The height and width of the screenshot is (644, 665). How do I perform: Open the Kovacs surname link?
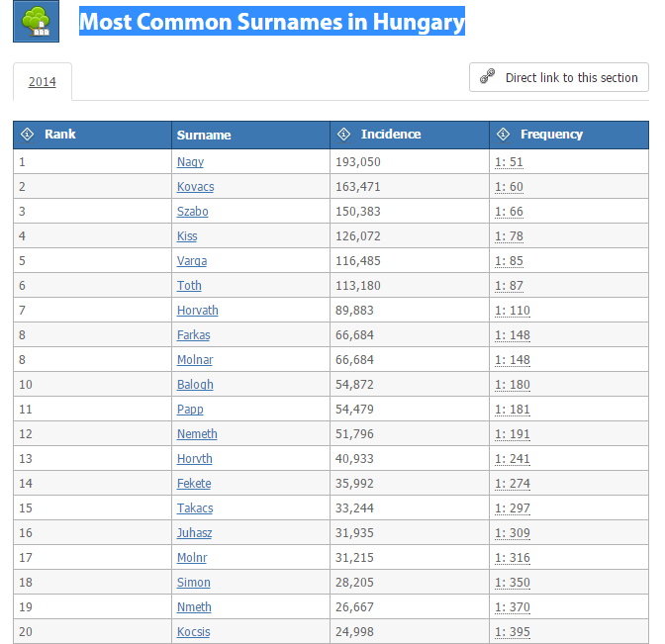click(x=195, y=187)
